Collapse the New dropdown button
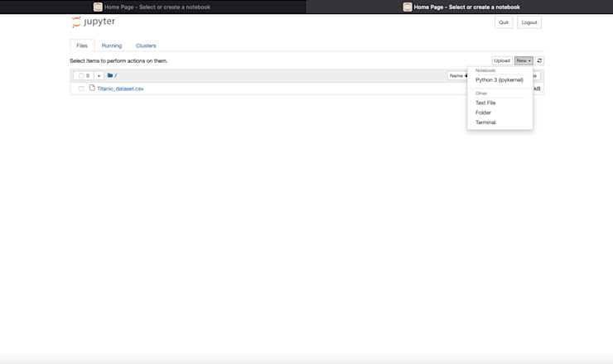 pyautogui.click(x=524, y=60)
